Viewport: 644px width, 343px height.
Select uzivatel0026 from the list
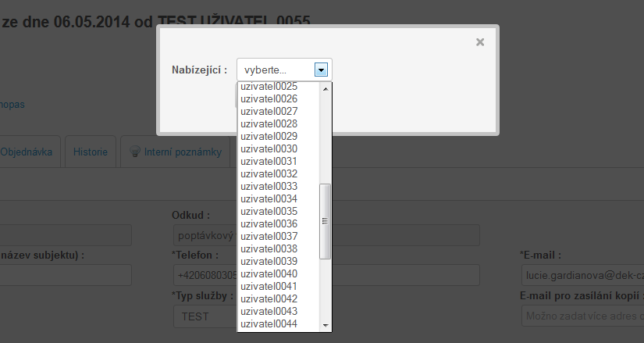(279, 99)
